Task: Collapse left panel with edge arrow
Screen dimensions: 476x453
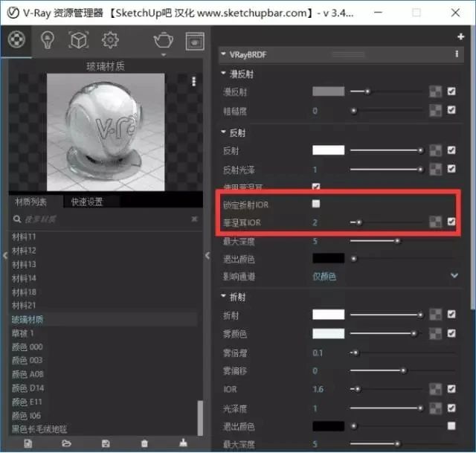Action: click(5, 255)
